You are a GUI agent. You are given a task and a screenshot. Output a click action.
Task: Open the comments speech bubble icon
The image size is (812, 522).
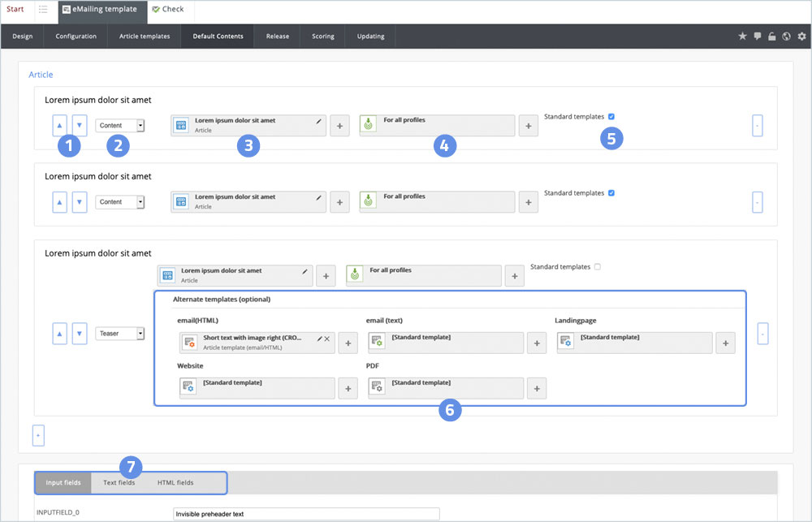(757, 37)
